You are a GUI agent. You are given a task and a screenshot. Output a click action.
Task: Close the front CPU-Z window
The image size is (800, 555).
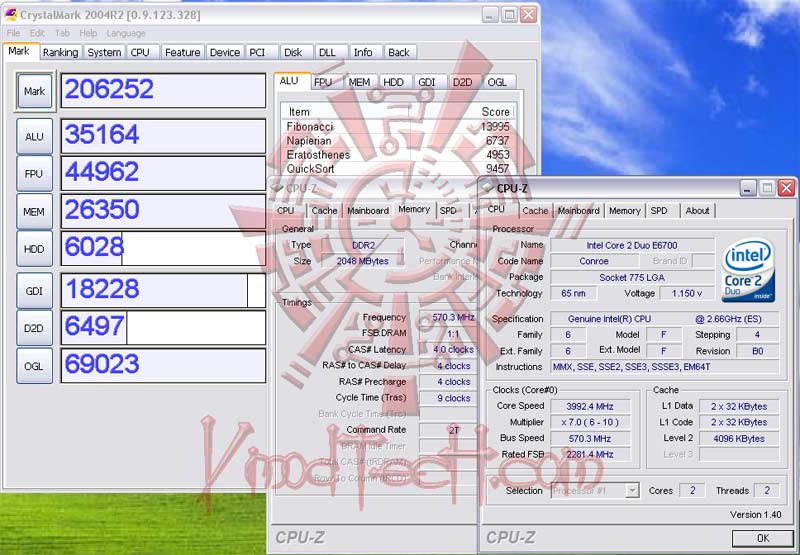click(786, 188)
